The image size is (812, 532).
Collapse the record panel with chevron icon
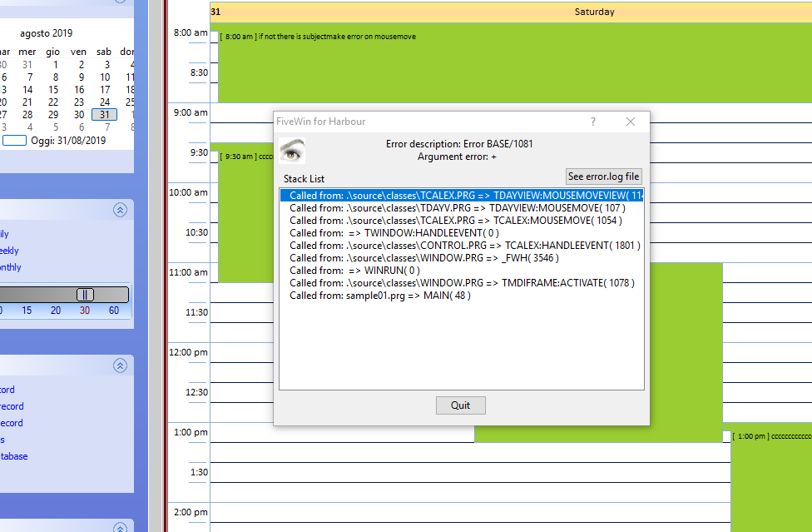click(120, 365)
